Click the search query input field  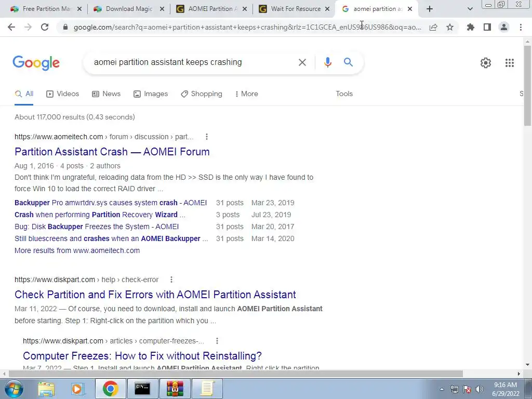192,62
